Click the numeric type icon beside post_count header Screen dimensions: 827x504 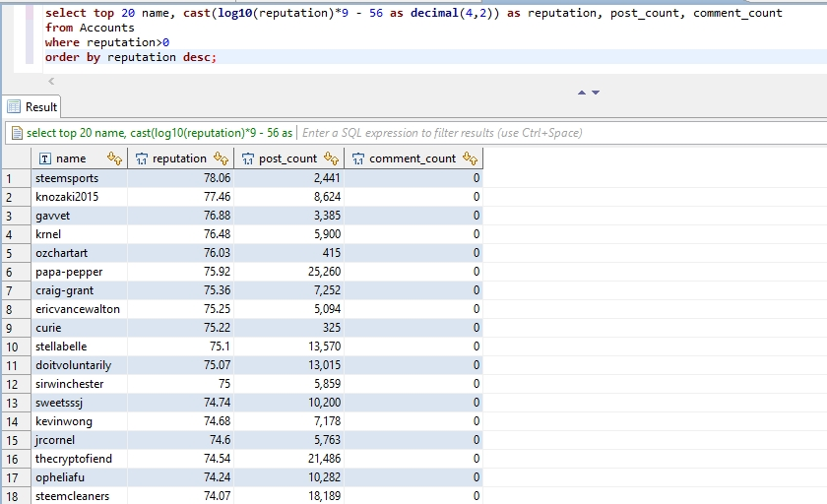(x=249, y=158)
